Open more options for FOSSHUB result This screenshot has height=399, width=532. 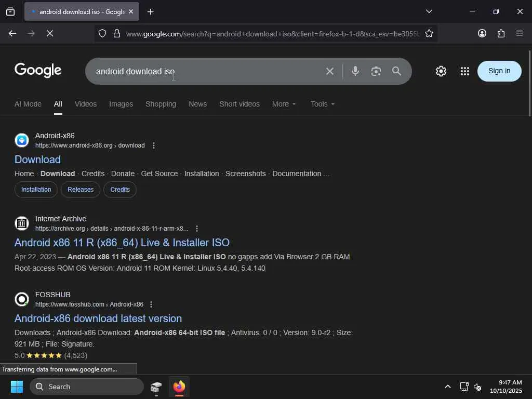(151, 304)
